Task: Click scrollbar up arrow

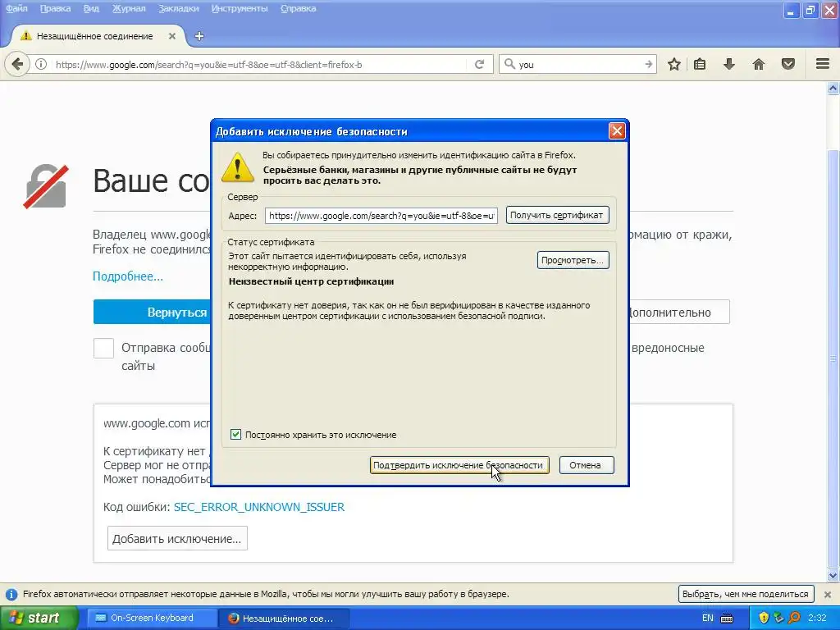Action: [x=833, y=88]
